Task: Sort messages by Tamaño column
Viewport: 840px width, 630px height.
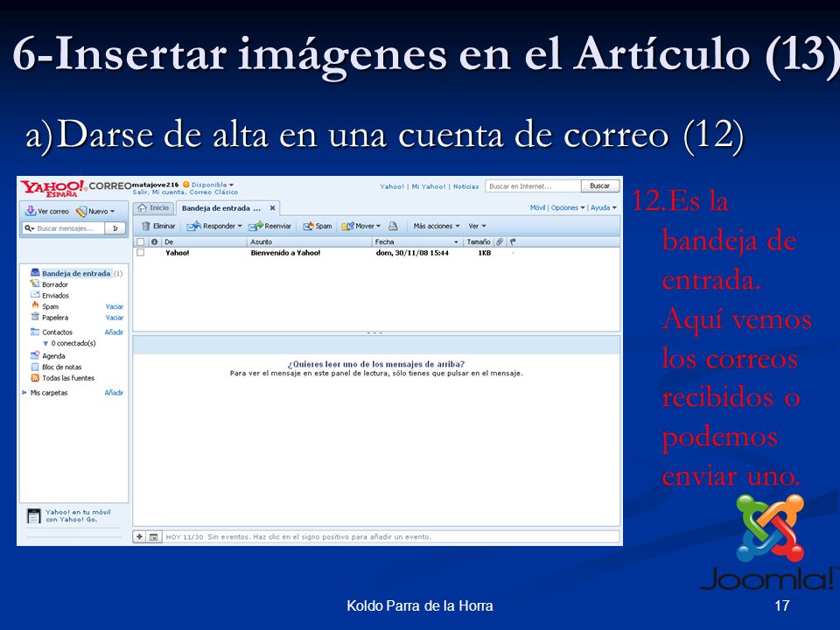Action: tap(479, 242)
